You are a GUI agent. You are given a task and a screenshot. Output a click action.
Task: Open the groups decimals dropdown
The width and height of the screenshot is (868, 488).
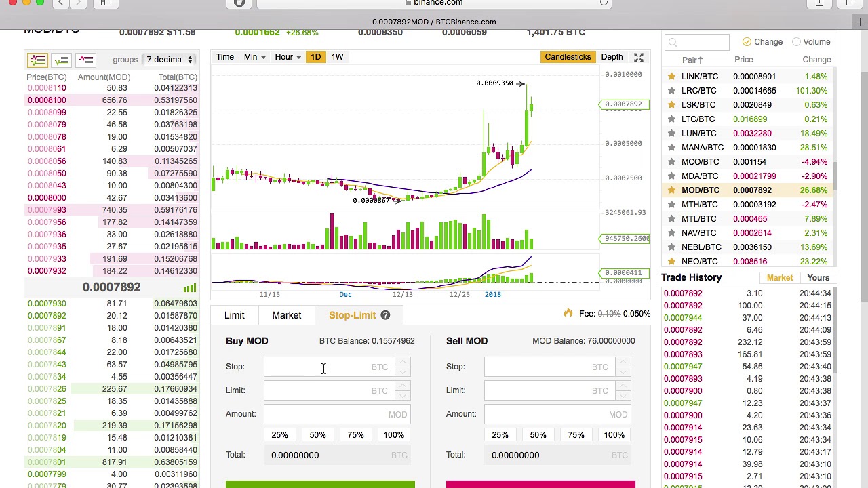pyautogui.click(x=170, y=60)
